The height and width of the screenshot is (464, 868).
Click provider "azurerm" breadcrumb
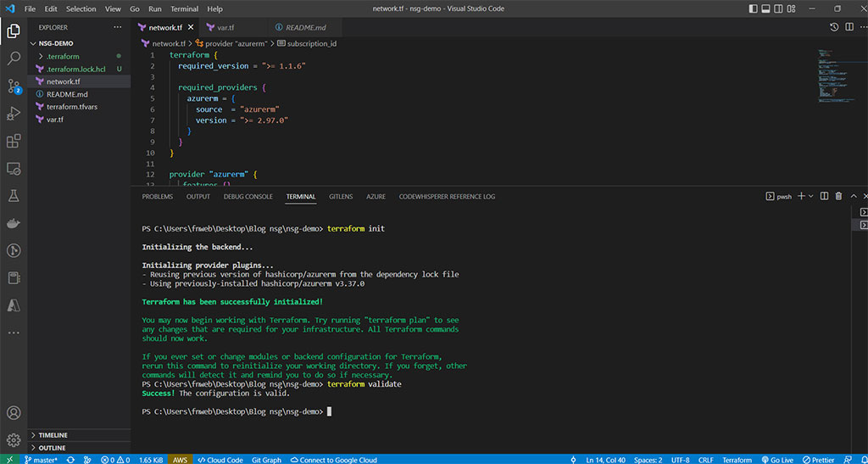pyautogui.click(x=232, y=43)
